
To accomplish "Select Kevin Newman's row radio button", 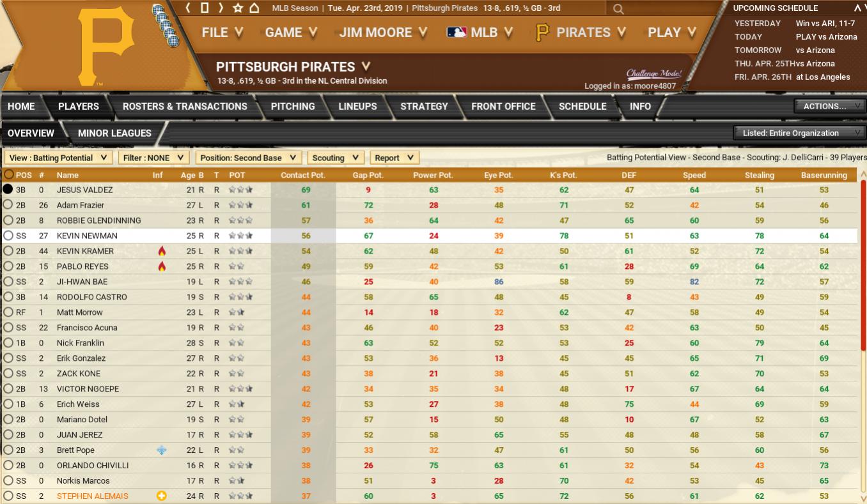I will tap(8, 236).
